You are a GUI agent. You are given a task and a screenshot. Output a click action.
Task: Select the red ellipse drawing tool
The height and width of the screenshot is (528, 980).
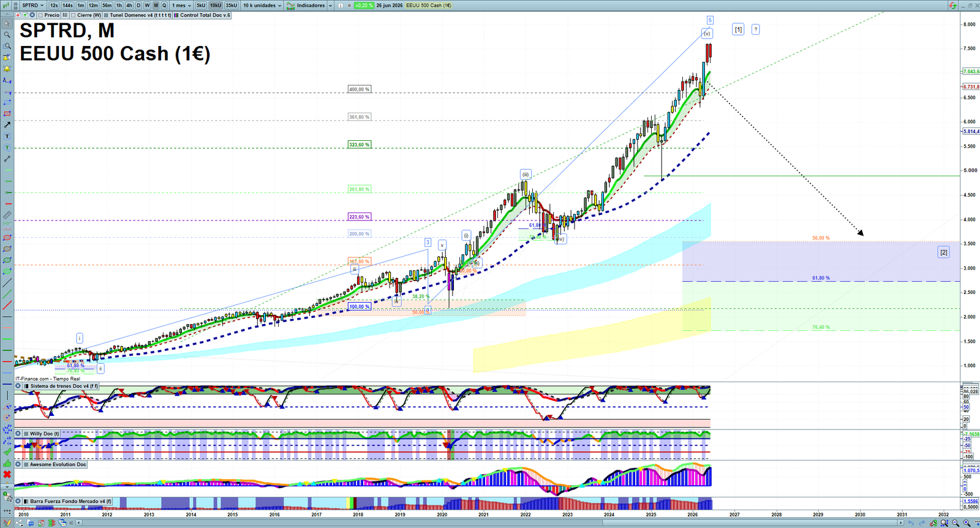coord(7,238)
